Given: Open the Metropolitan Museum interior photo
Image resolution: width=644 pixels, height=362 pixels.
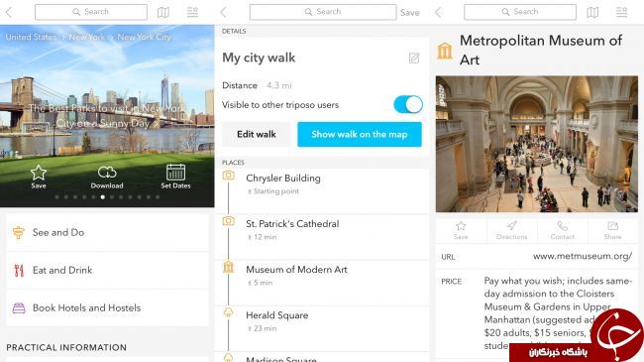Looking at the screenshot, I should coord(537,144).
